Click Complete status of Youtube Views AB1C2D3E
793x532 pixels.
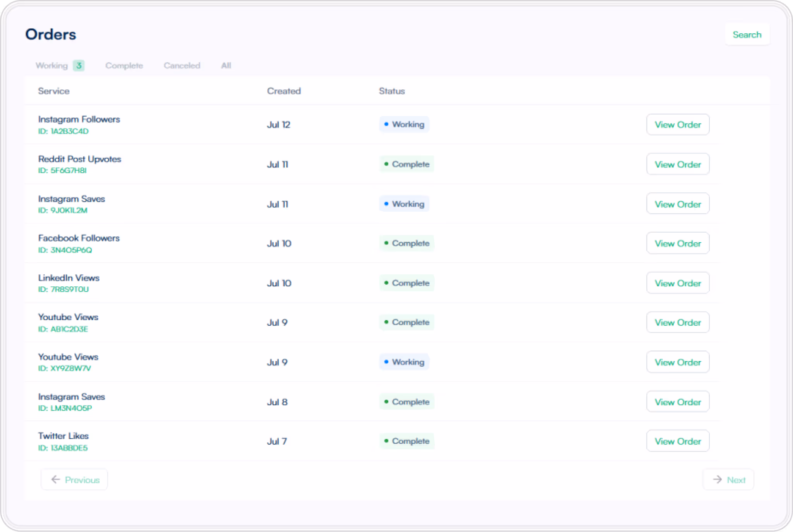(x=407, y=322)
